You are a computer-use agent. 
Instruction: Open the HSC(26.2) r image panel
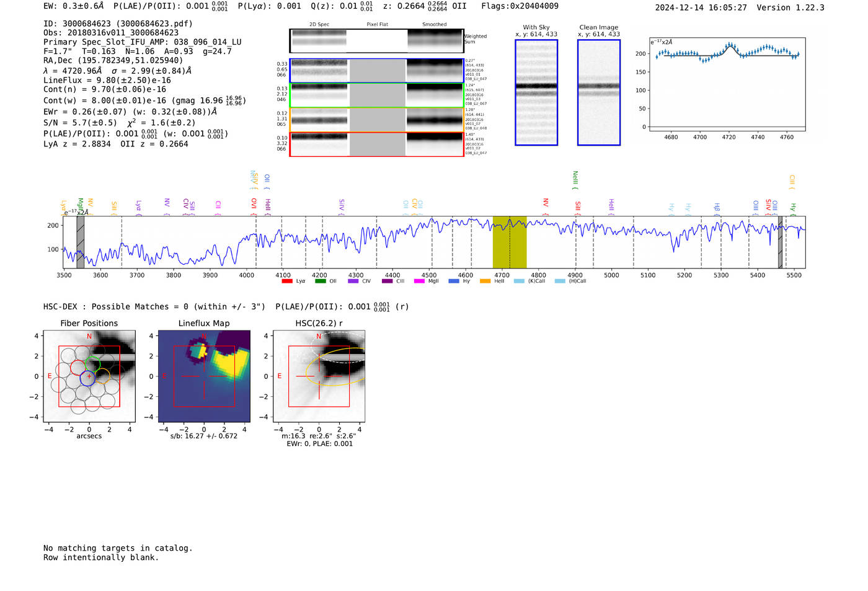pos(319,376)
